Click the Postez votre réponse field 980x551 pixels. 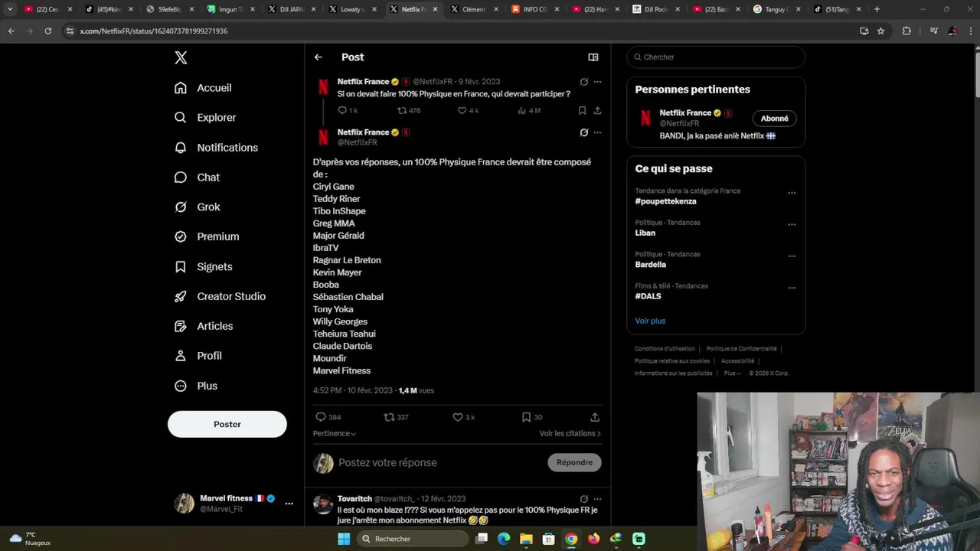387,463
